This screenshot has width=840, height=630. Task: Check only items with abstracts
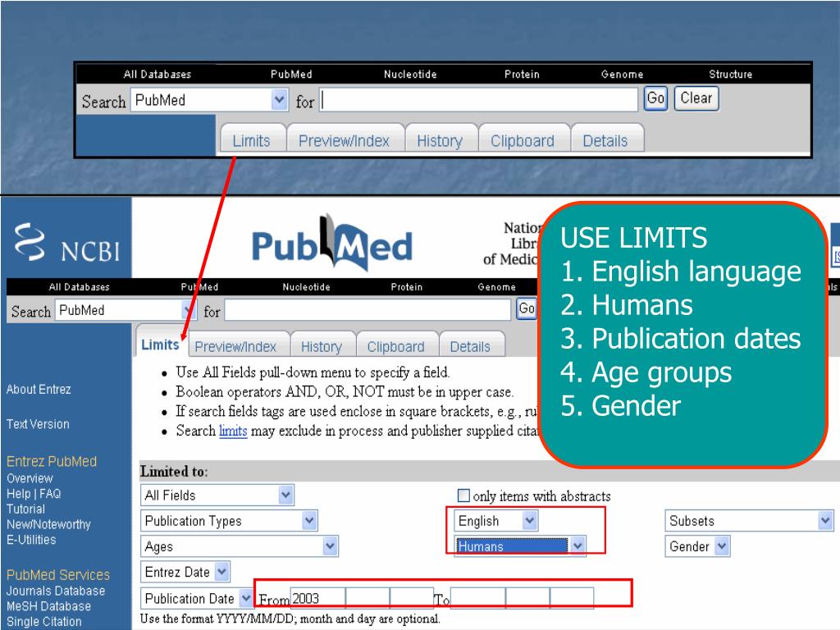pyautogui.click(x=463, y=495)
